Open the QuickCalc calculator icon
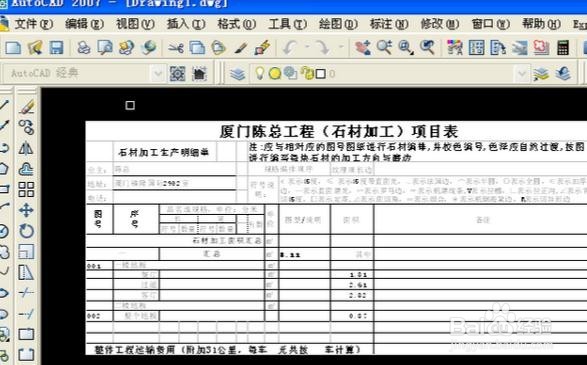 click(x=563, y=48)
